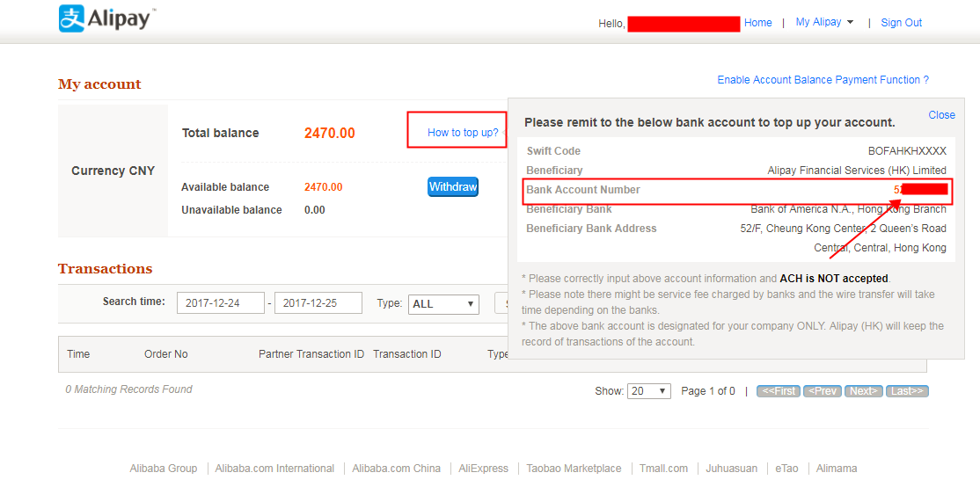
Task: Open the Show 20 records dropdown
Action: pyautogui.click(x=648, y=391)
